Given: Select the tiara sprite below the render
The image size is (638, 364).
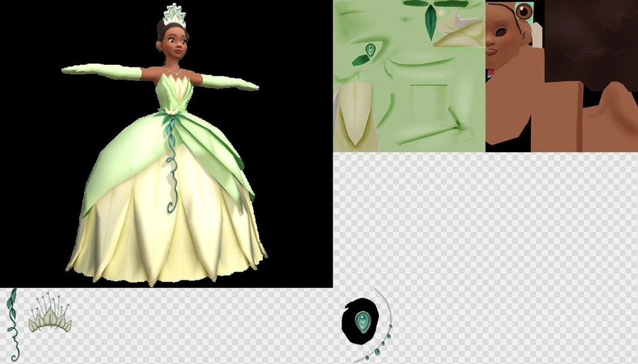Looking at the screenshot, I should (x=48, y=316).
